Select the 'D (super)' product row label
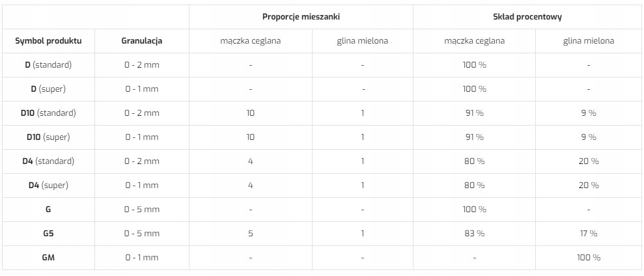The image size is (644, 276). point(48,89)
